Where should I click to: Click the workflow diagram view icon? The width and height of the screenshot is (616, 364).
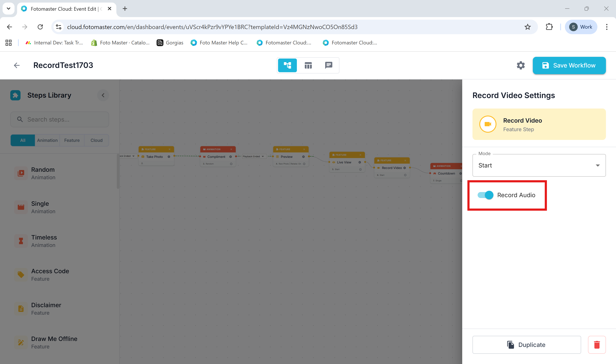pyautogui.click(x=287, y=65)
